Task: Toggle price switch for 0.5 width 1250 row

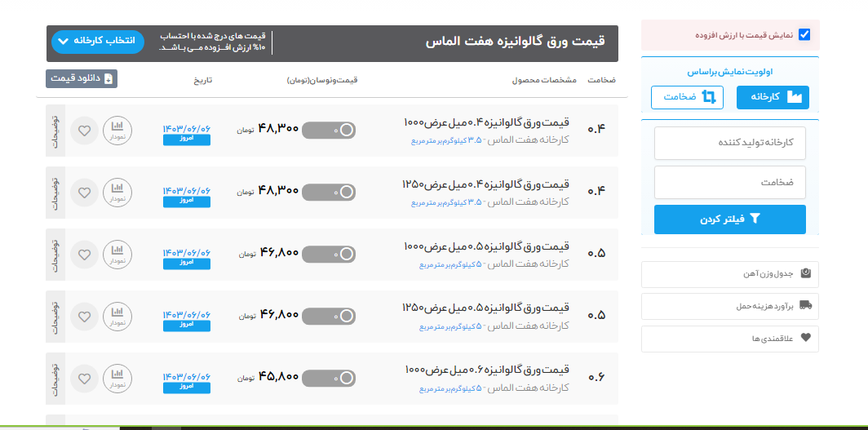Action: pos(329,317)
